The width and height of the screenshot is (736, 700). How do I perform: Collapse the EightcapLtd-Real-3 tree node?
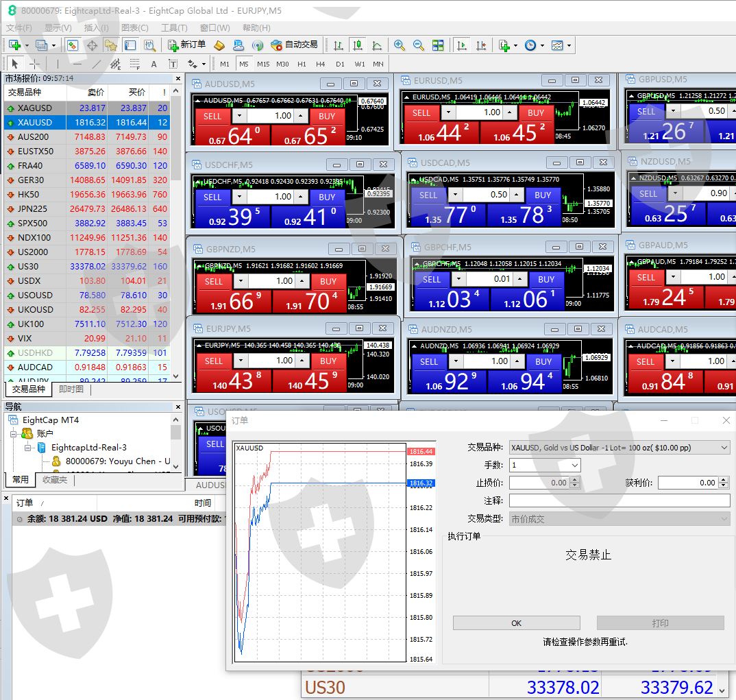click(27, 448)
